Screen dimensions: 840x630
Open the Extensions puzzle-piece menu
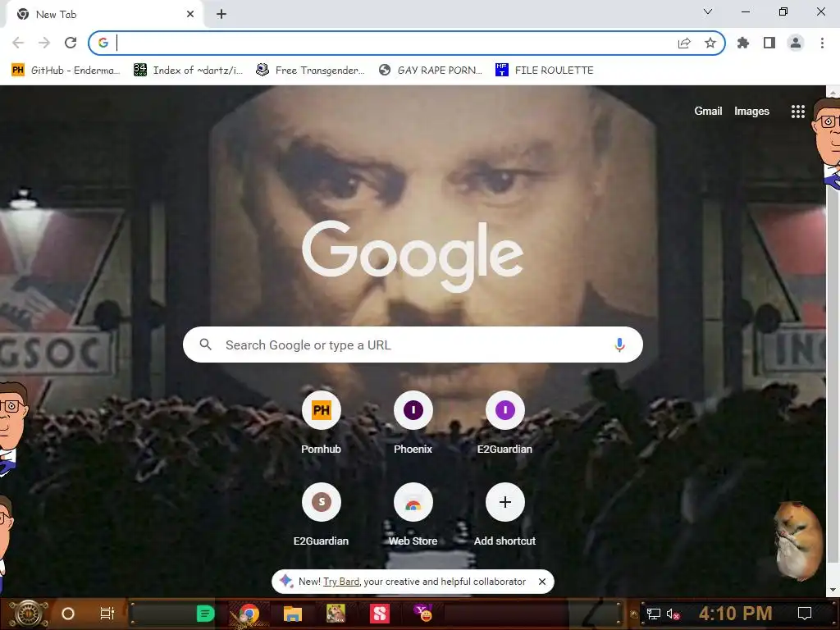pyautogui.click(x=743, y=43)
